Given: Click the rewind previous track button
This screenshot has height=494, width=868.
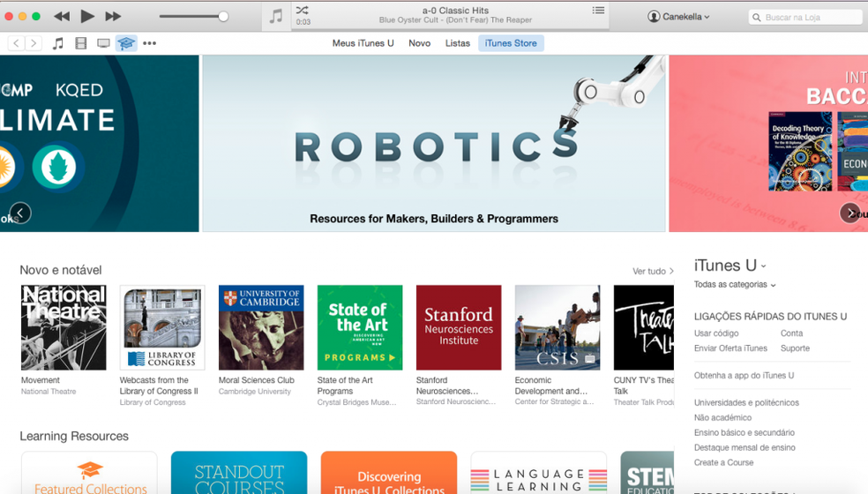Looking at the screenshot, I should 62,17.
